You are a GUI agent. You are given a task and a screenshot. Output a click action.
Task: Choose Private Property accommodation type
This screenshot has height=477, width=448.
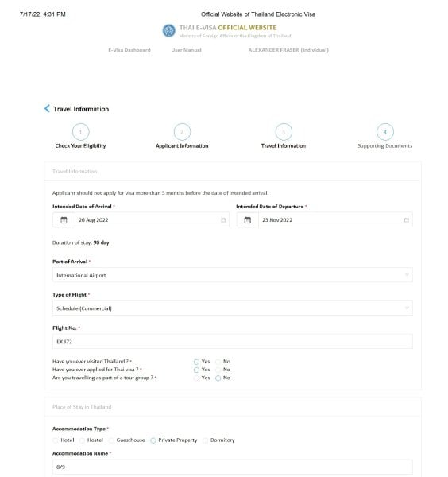tap(153, 440)
